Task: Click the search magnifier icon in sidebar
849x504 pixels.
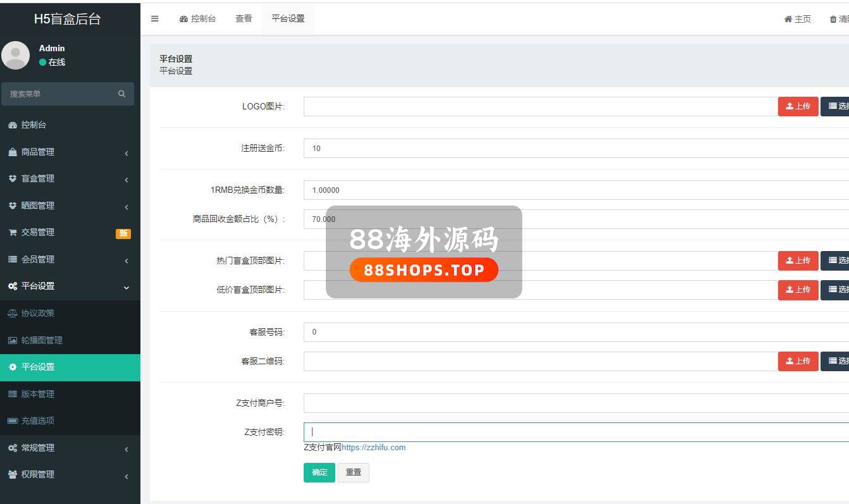Action: (121, 94)
